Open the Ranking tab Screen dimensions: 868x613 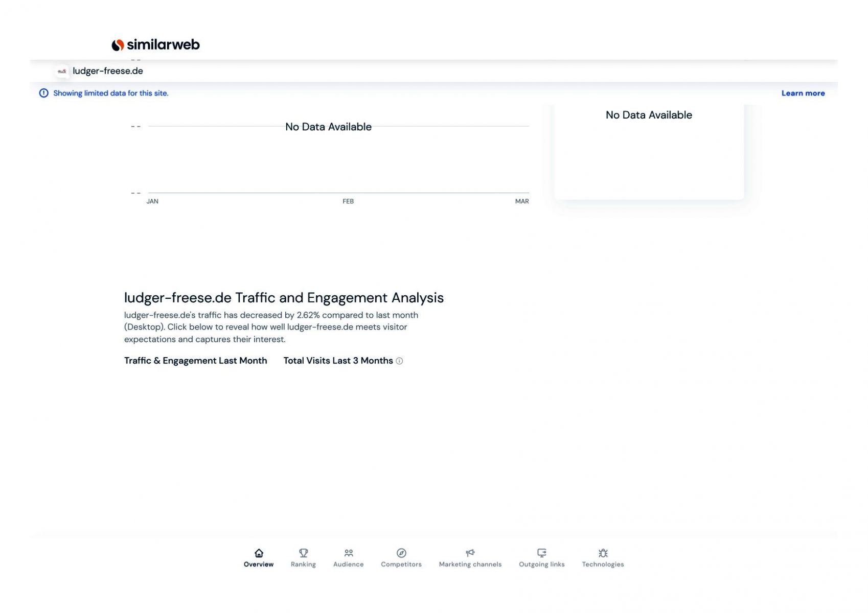tap(303, 558)
